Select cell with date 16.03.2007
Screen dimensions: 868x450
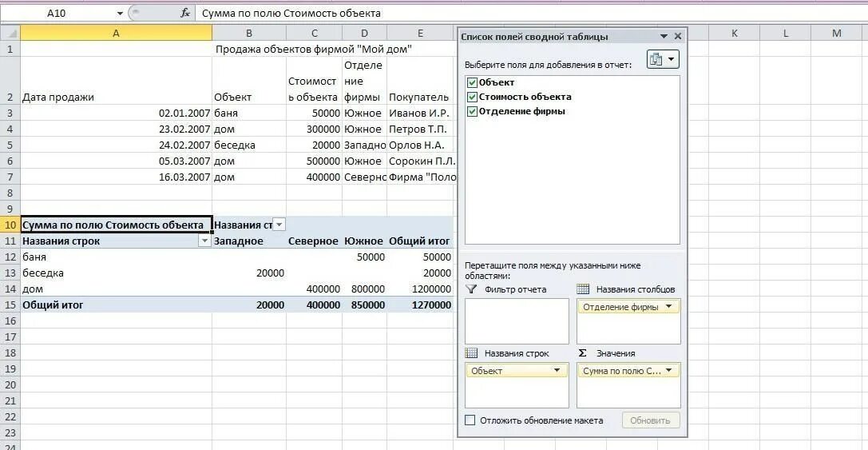117,177
